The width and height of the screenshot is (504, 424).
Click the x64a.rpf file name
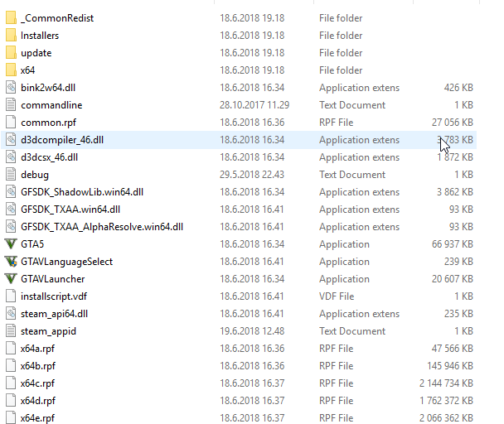(x=37, y=349)
